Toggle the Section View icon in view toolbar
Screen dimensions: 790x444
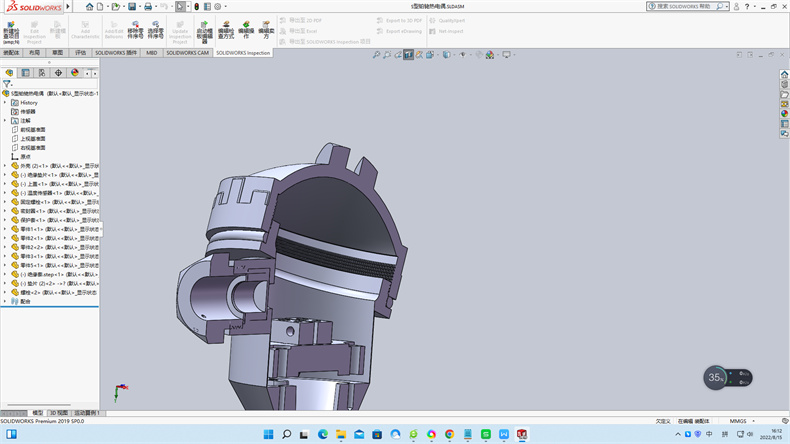point(409,55)
